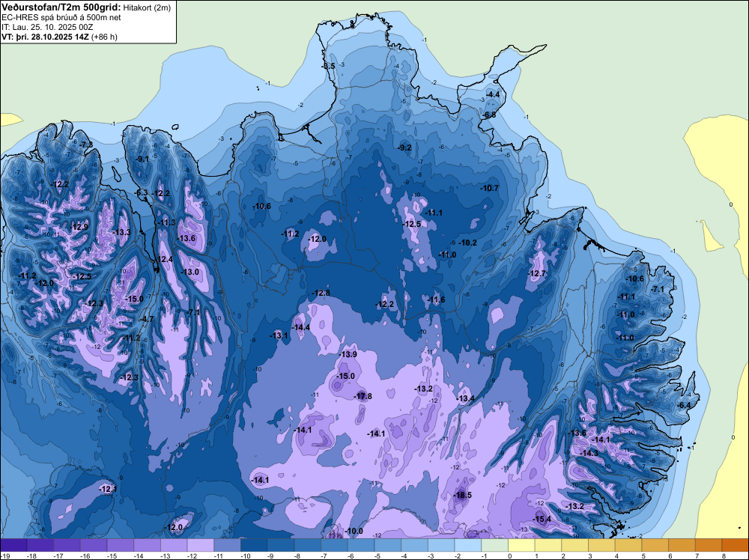Click the -15.4 temperature label
The height and width of the screenshot is (560, 749).
(x=542, y=519)
